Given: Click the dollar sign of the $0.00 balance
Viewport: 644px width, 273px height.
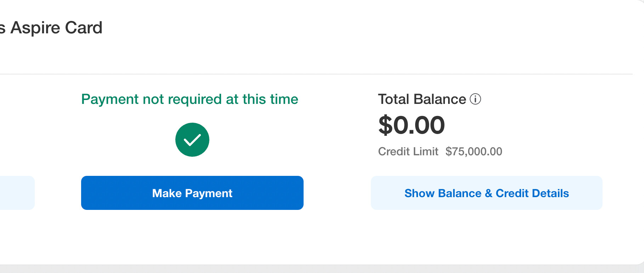Looking at the screenshot, I should [385, 125].
